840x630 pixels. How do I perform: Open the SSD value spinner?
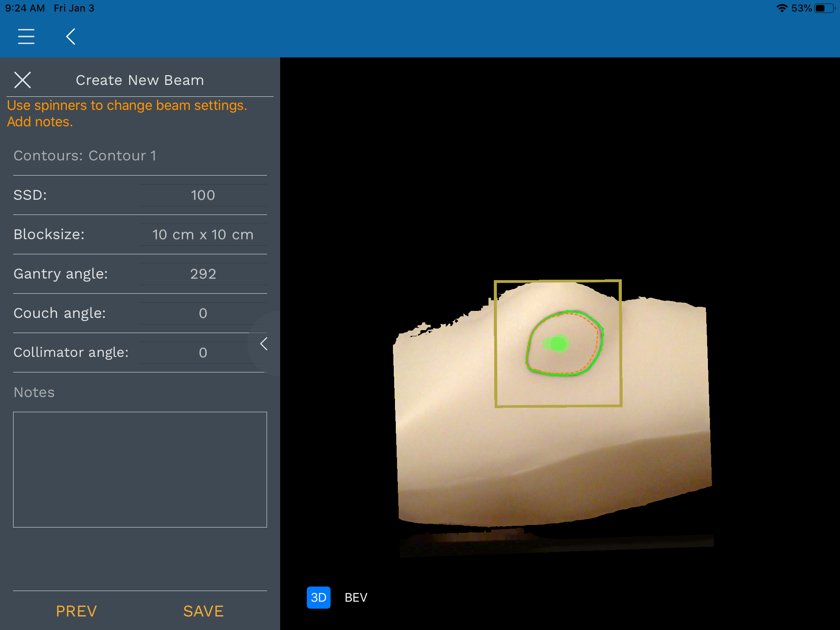click(x=203, y=195)
